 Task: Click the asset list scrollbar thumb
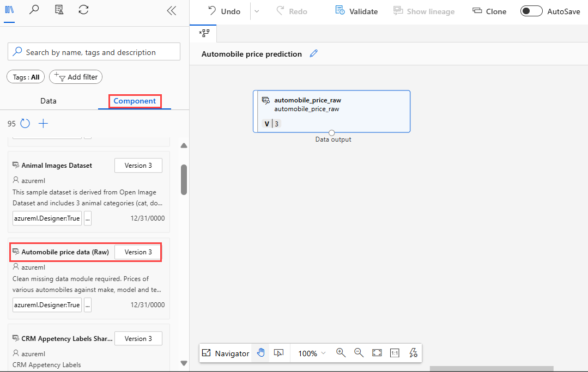point(184,179)
